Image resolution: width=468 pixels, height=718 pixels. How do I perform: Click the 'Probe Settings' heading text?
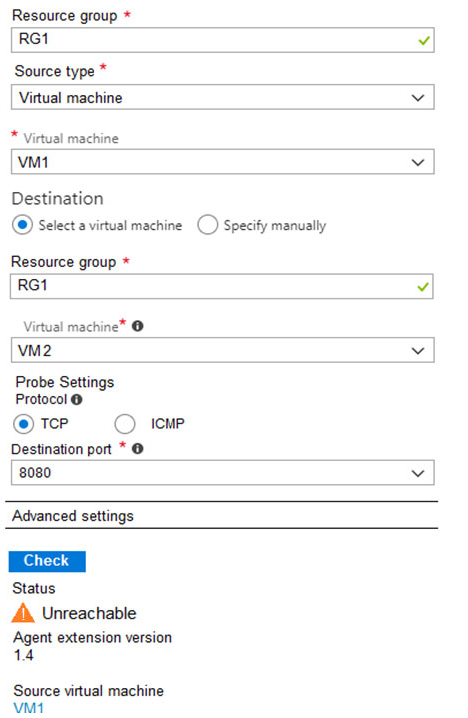pyautogui.click(x=65, y=382)
